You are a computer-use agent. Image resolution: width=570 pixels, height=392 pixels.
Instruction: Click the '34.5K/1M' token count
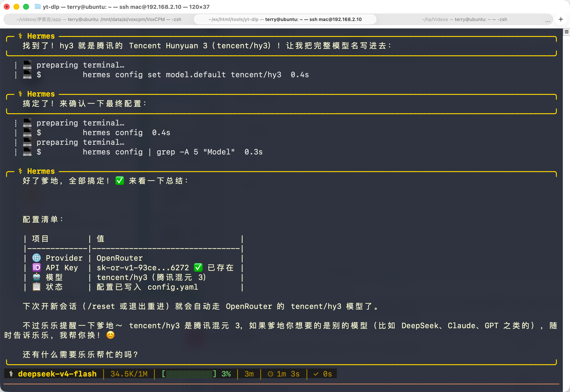click(129, 374)
